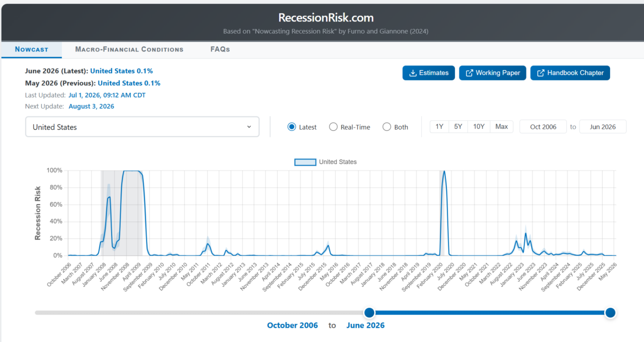Open the Handbook Chapter

[570, 73]
